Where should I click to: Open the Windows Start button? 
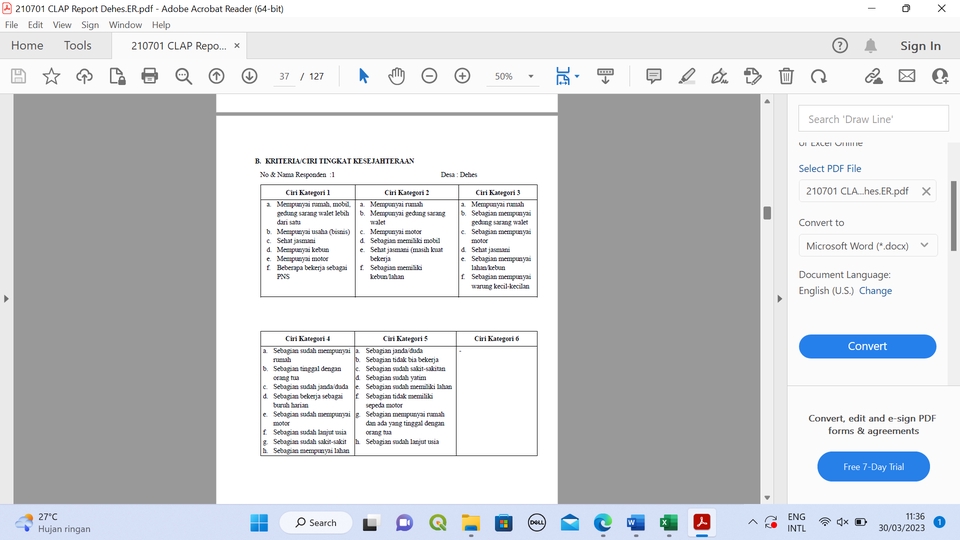tap(259, 522)
